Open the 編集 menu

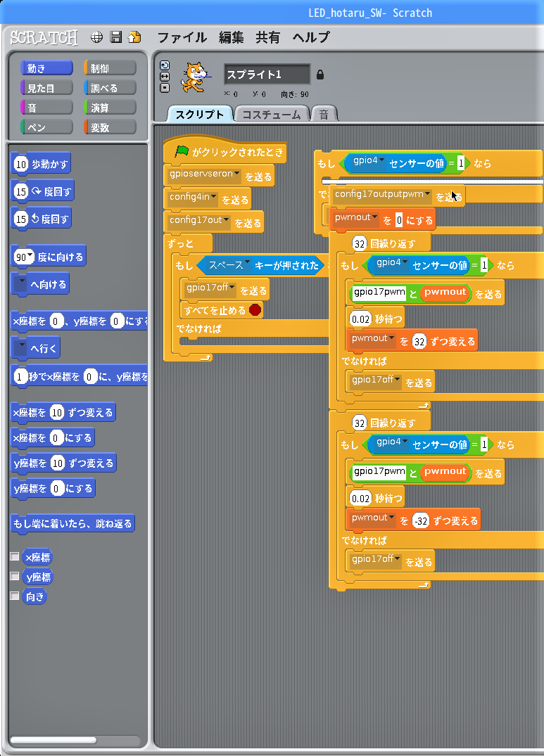[x=231, y=37]
